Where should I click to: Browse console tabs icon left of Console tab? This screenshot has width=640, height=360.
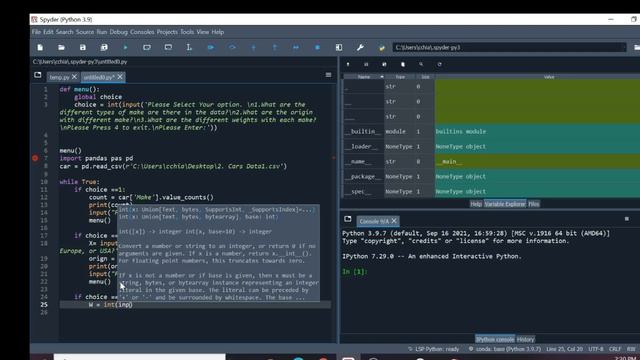tap(348, 219)
